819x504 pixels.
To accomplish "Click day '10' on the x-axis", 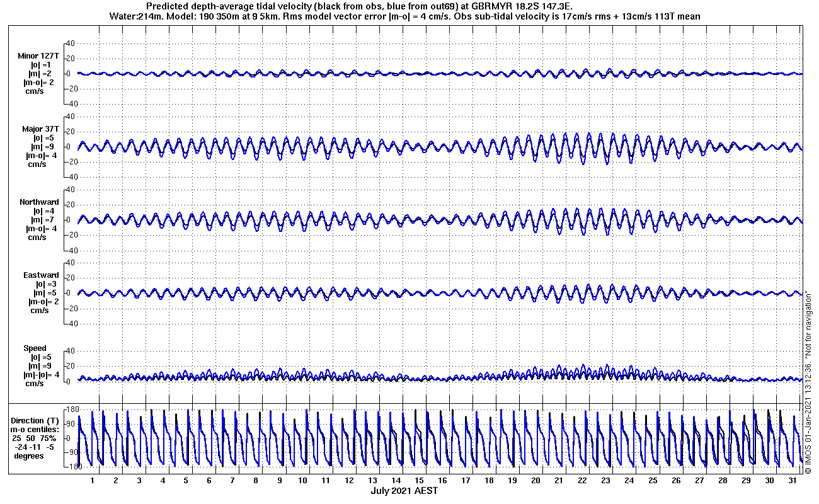I will 302,481.
